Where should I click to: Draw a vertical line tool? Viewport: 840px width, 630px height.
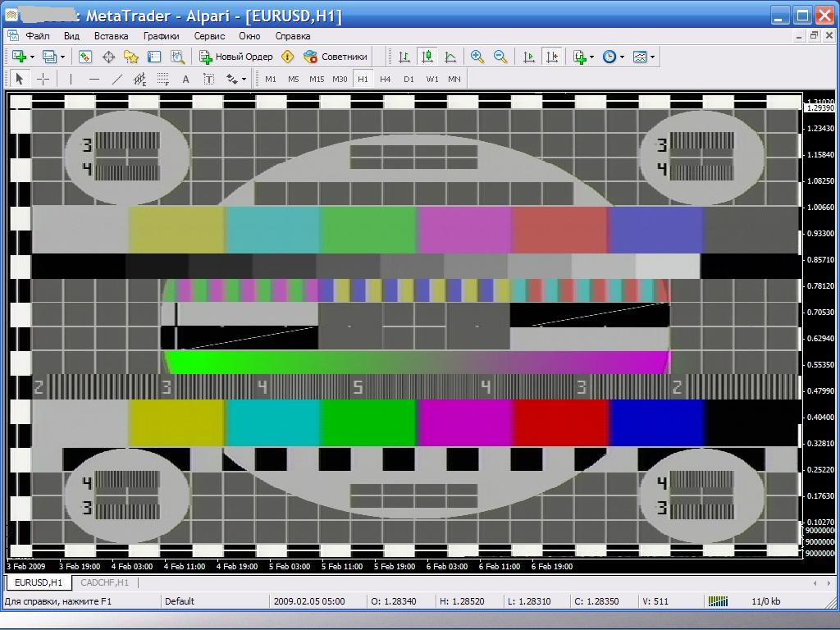tap(71, 80)
